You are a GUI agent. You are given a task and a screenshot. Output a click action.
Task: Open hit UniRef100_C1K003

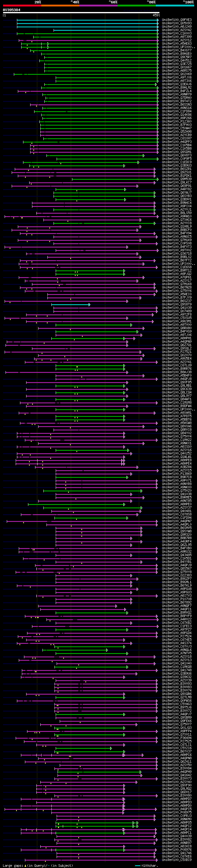point(177,33)
